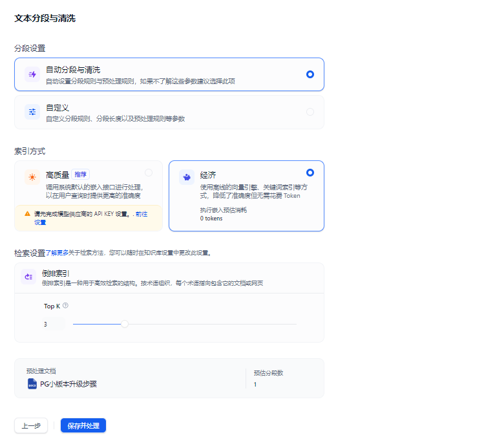
Task: Open the 前往设置 API key link
Action: point(142,214)
